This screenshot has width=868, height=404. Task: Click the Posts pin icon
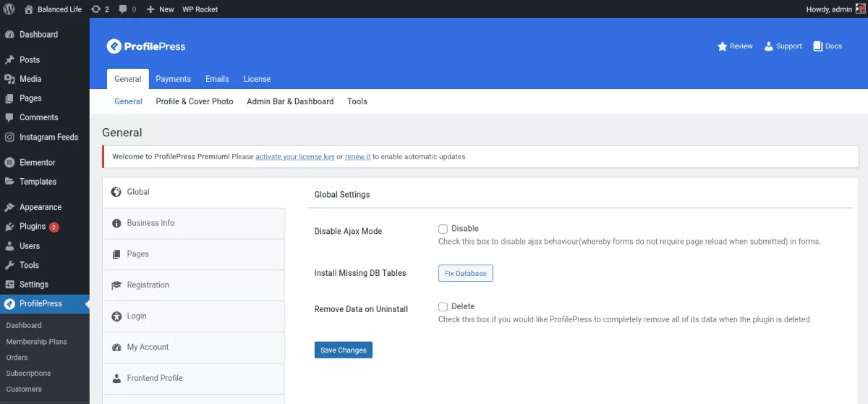(9, 60)
